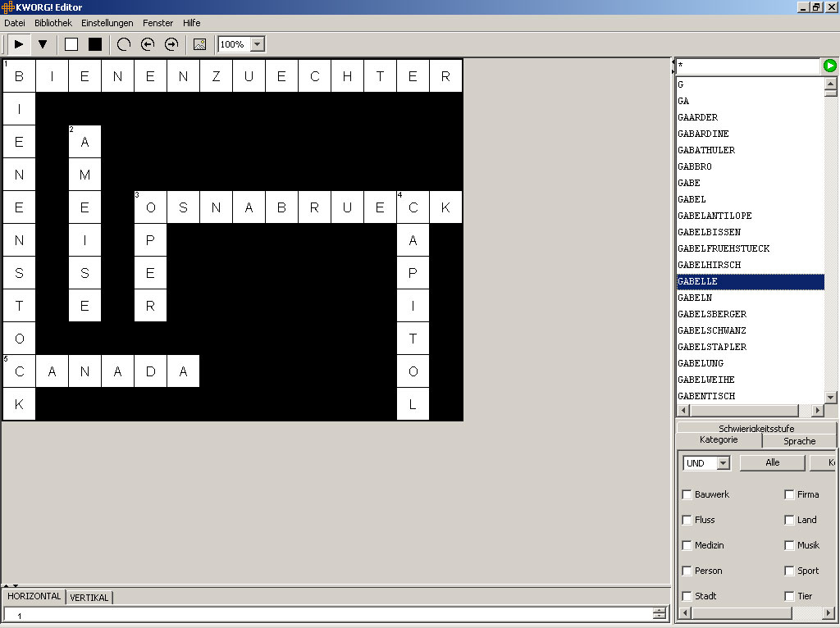
Task: Click the left-arrow undo icon
Action: pyautogui.click(x=148, y=44)
